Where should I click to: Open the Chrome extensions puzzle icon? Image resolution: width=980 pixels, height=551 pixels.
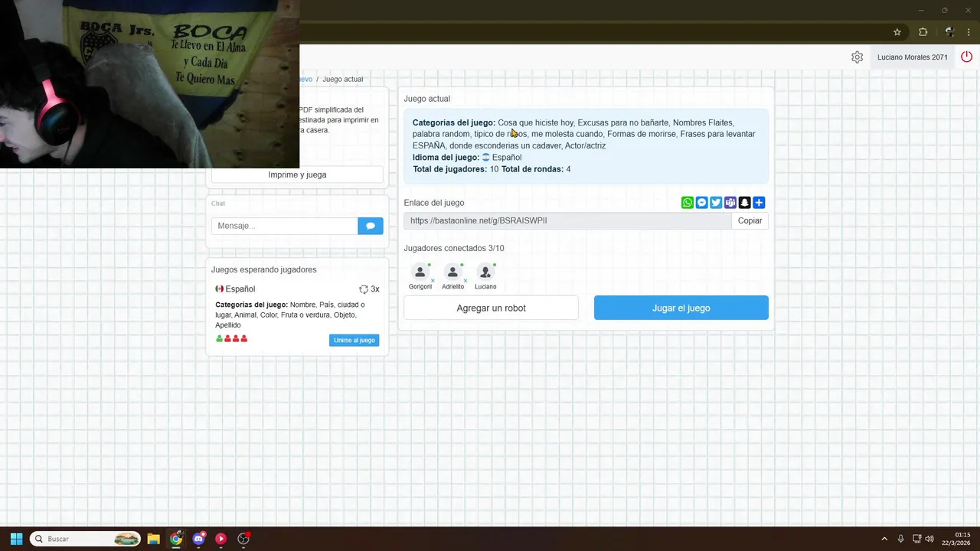[x=923, y=32]
